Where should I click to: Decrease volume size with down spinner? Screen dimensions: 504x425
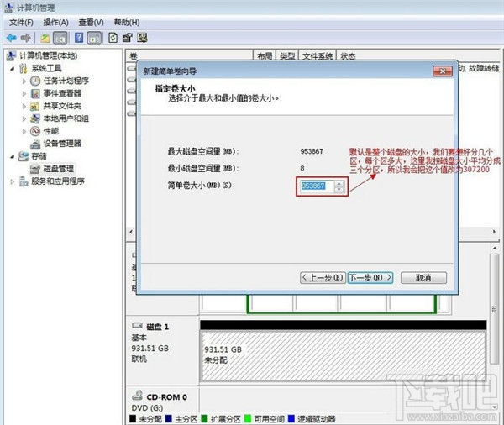coord(339,189)
